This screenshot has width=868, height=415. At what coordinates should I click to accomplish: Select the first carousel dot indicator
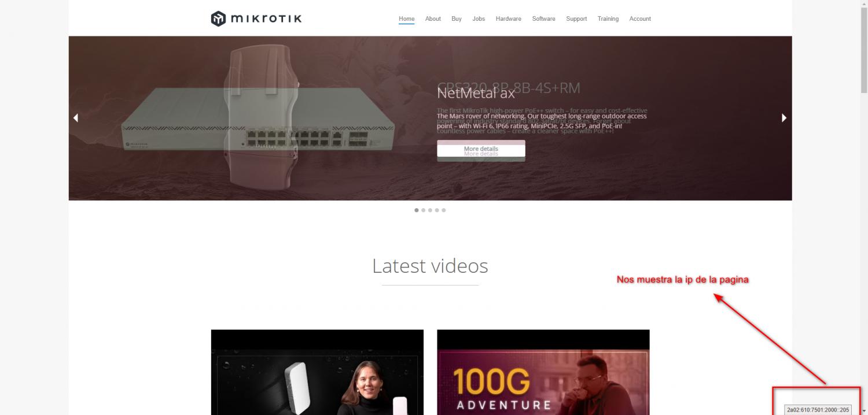(417, 210)
